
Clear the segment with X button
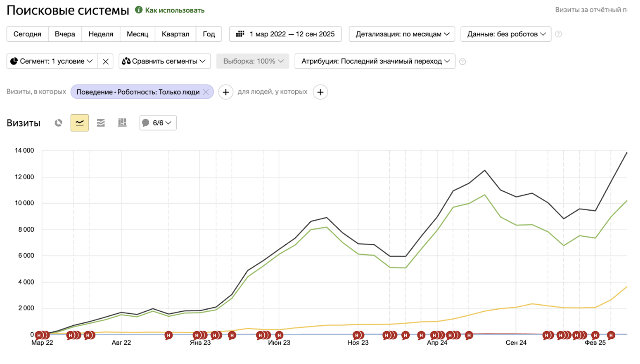(106, 61)
